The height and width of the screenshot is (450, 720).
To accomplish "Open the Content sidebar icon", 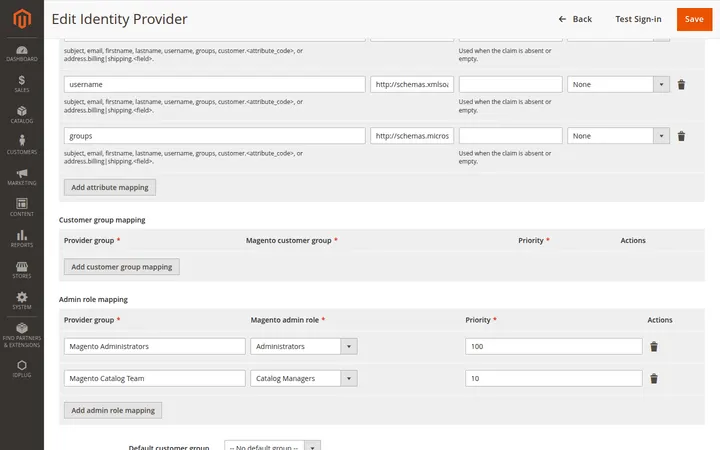I will click(22, 208).
